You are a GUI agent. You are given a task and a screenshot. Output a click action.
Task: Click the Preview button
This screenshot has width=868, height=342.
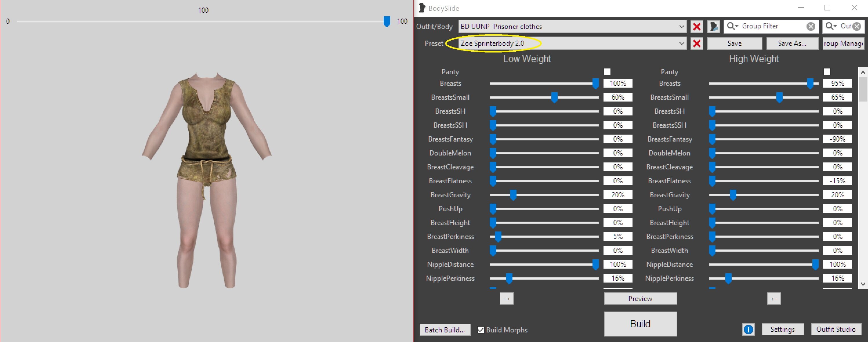click(640, 298)
